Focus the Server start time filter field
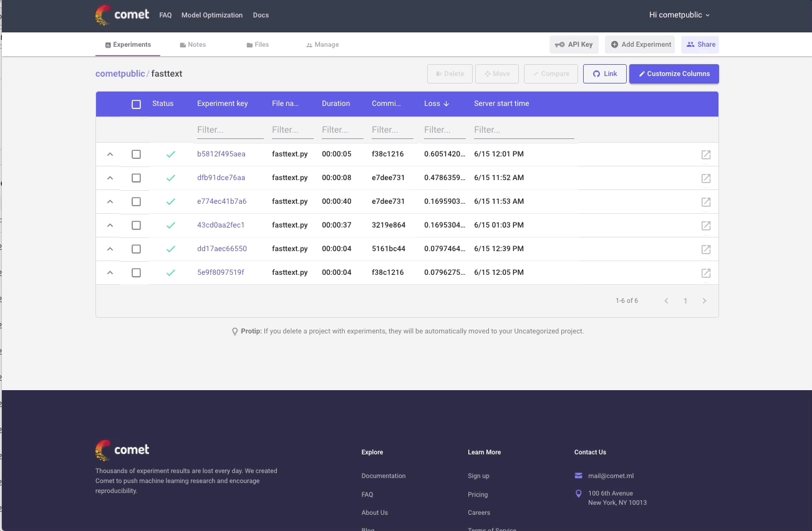 pyautogui.click(x=524, y=130)
